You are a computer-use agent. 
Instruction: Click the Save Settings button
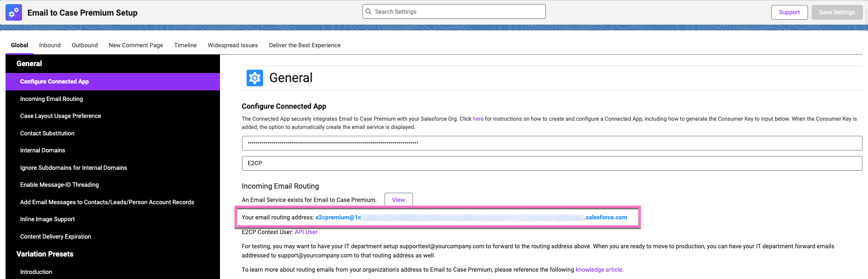(x=837, y=12)
